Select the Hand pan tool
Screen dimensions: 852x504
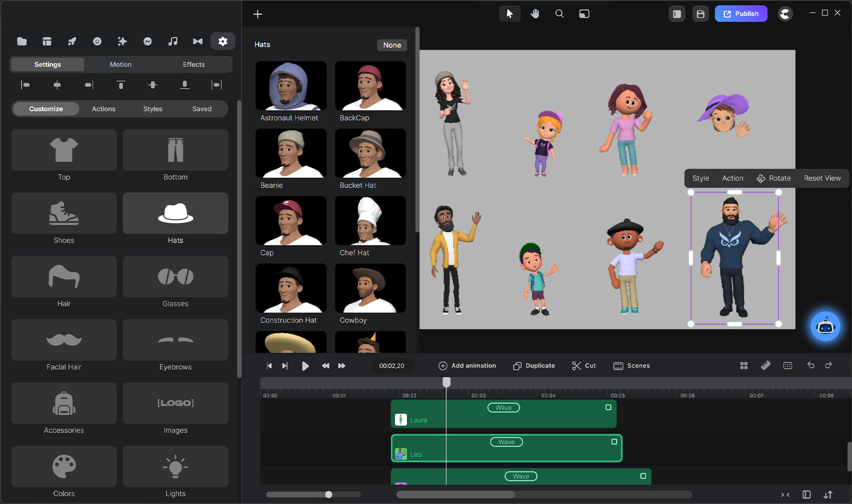coord(535,14)
